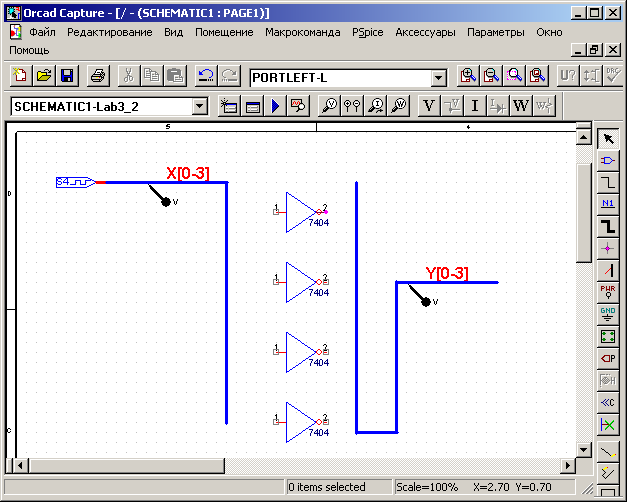Open the Помощь menu
Viewport: 627px width, 502px height.
pos(29,50)
